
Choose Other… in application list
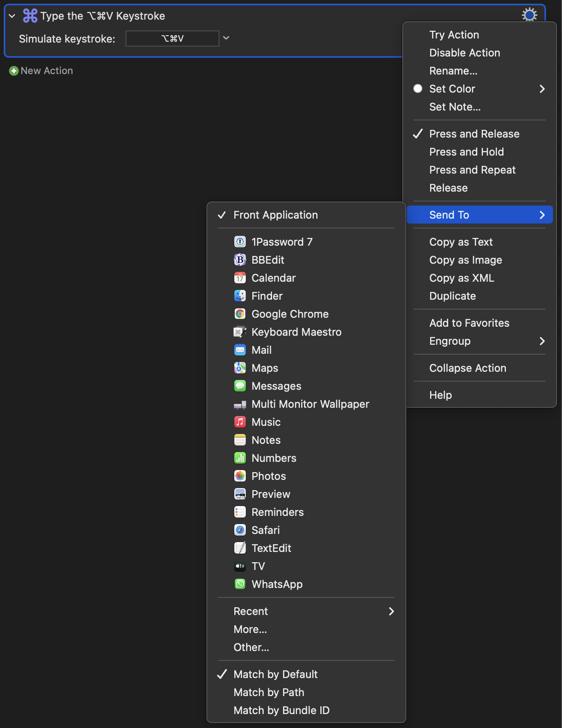tap(306, 647)
